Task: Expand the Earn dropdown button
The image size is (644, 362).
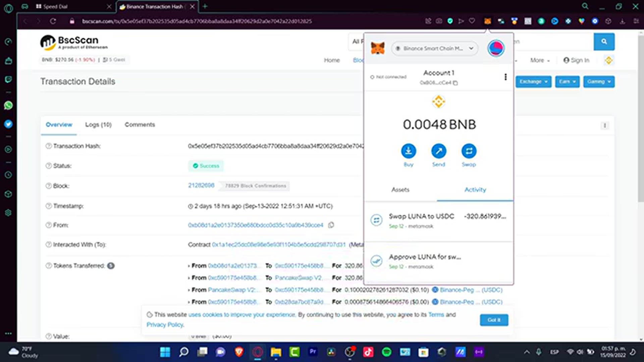Action: [567, 82]
